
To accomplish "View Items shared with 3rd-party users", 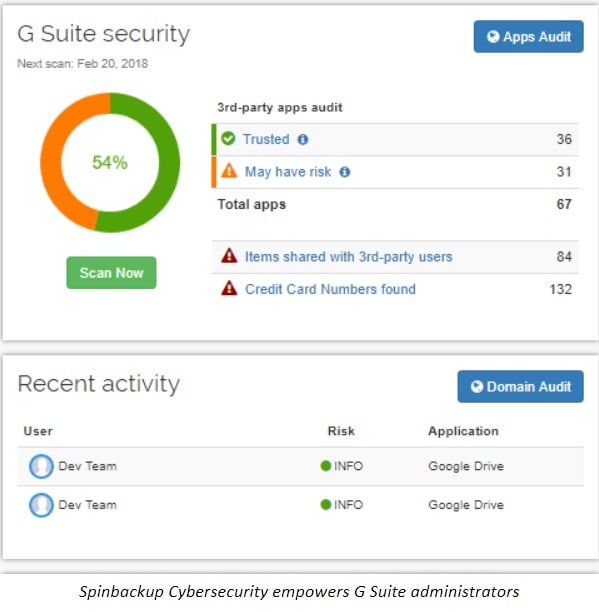I will (x=348, y=257).
